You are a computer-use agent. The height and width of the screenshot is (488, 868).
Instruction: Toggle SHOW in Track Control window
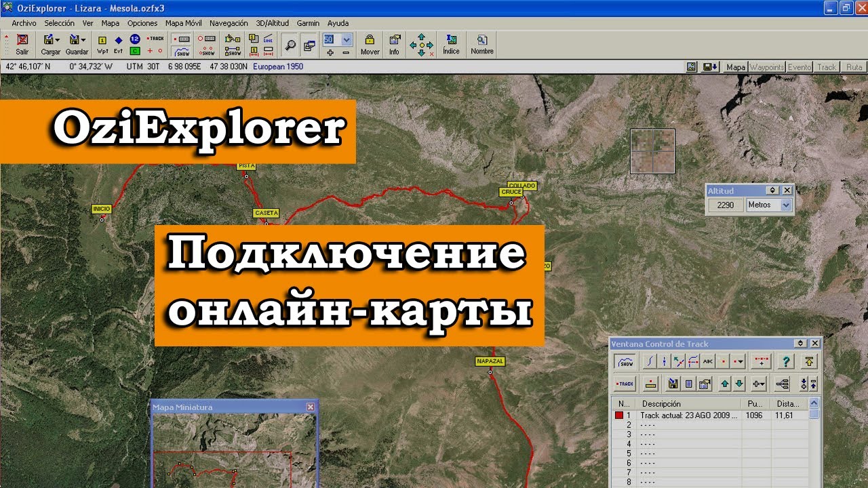coord(626,362)
